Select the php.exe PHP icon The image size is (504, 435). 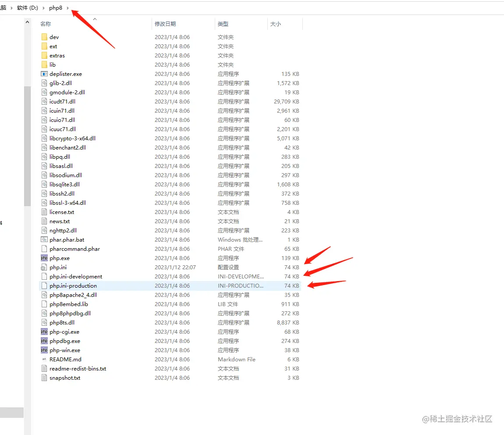(44, 258)
